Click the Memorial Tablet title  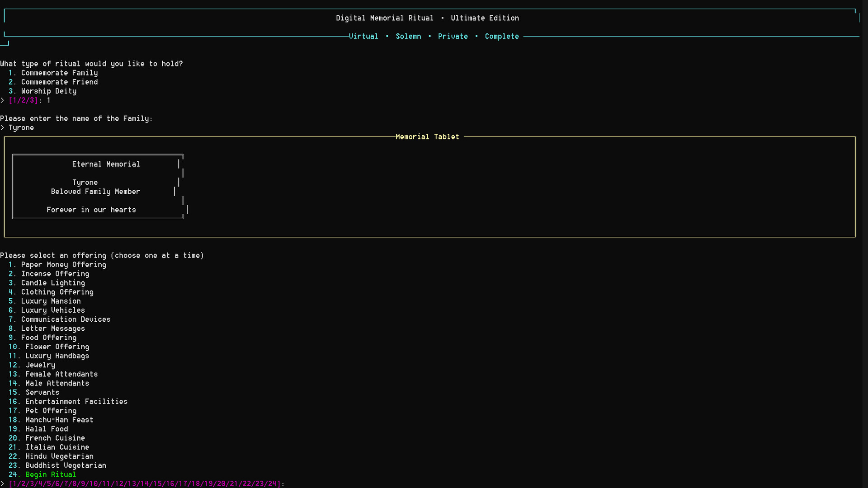(427, 136)
